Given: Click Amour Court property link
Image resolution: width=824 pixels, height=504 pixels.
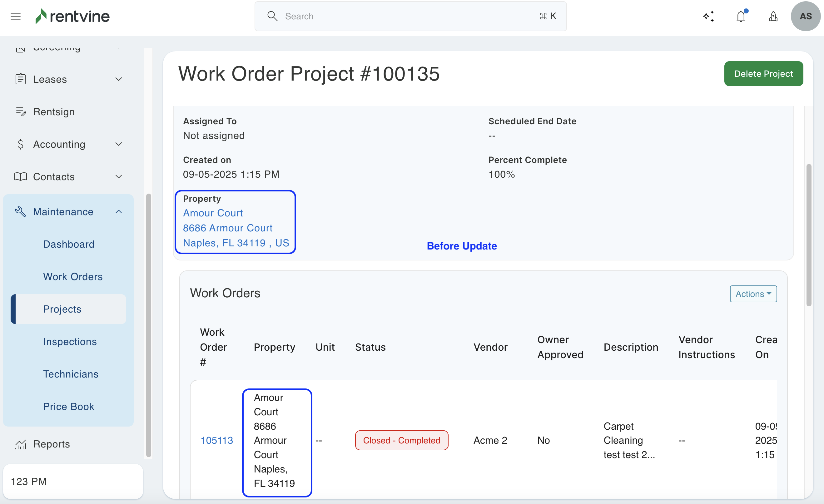Looking at the screenshot, I should [x=213, y=213].
